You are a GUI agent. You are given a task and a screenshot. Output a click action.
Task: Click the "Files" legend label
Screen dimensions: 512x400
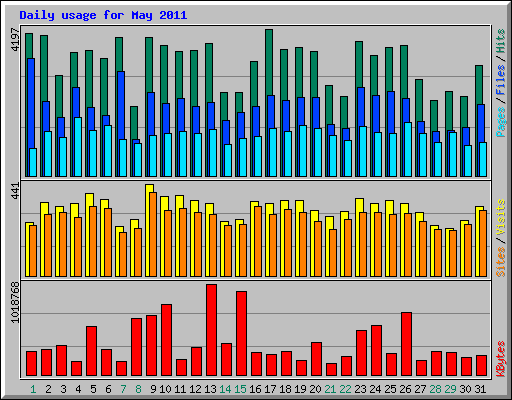click(501, 80)
